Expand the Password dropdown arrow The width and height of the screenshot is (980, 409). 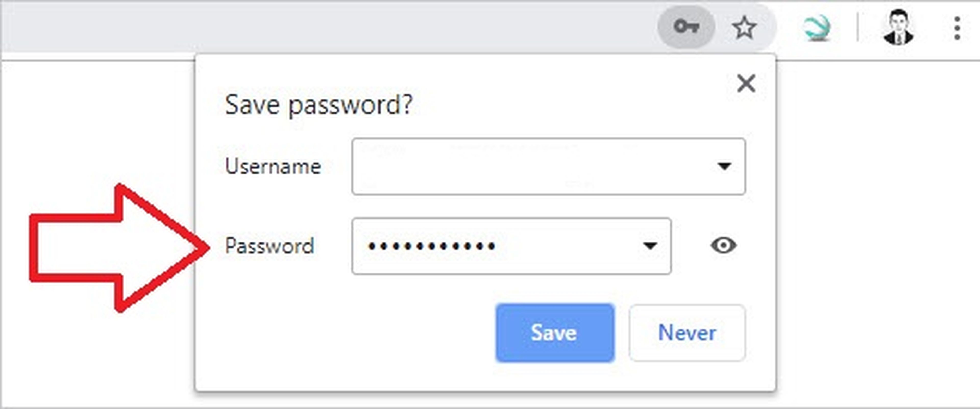pos(650,246)
